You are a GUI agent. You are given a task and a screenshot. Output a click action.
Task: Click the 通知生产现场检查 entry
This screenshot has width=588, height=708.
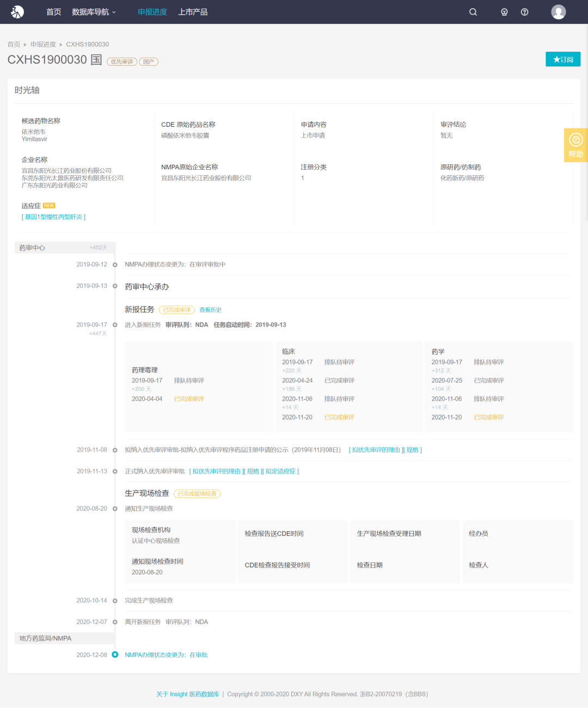point(149,509)
